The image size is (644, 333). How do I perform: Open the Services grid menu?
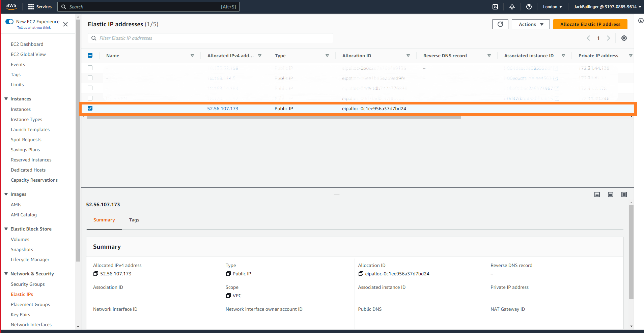pyautogui.click(x=40, y=7)
